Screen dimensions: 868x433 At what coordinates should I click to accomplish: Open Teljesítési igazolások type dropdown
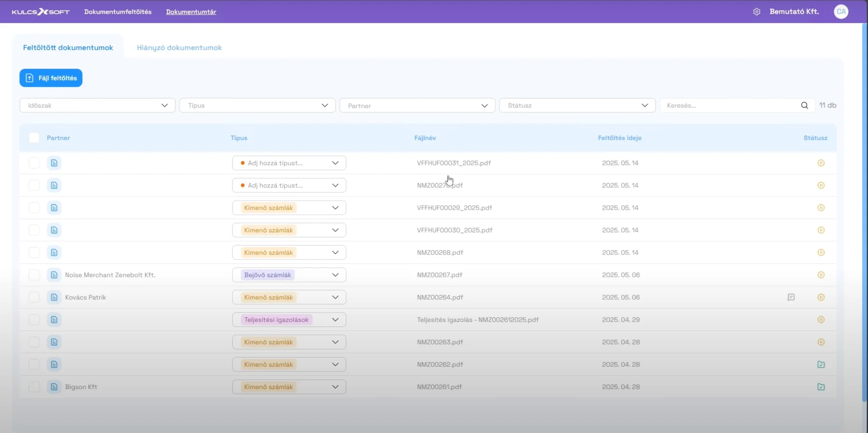(289, 320)
